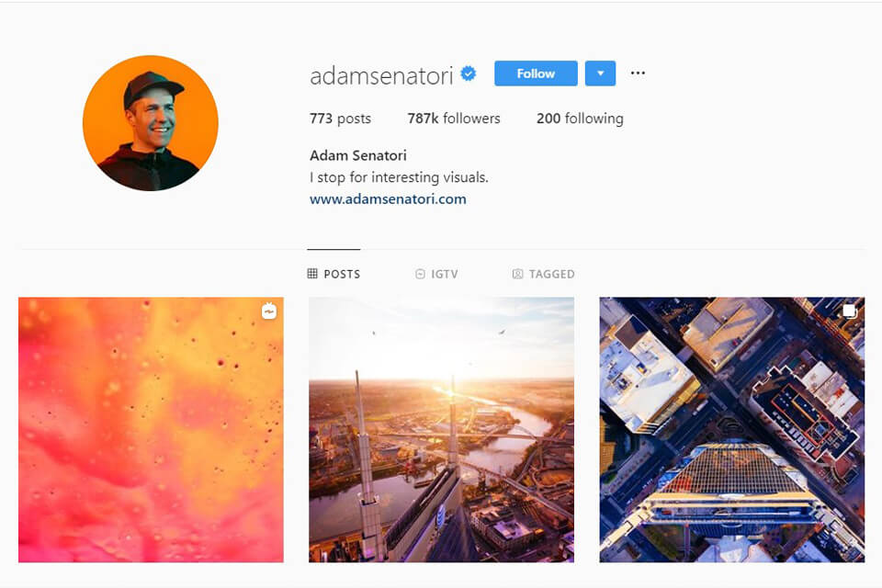Image resolution: width=882 pixels, height=588 pixels.
Task: Open the sunset river aerial post
Action: pyautogui.click(x=442, y=430)
